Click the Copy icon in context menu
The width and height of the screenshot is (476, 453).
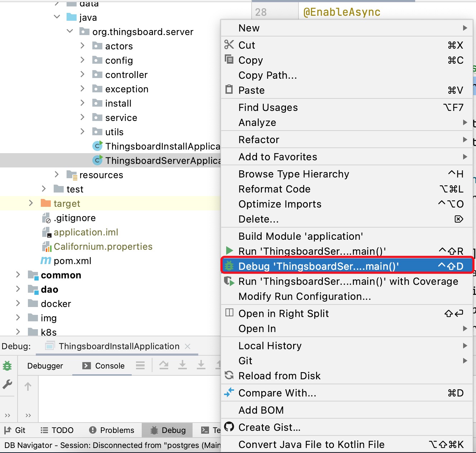pyautogui.click(x=229, y=59)
